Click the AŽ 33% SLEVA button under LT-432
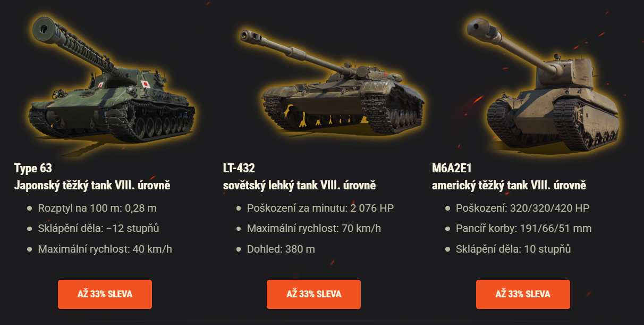Screen dimensions: 644x325 click(x=313, y=294)
